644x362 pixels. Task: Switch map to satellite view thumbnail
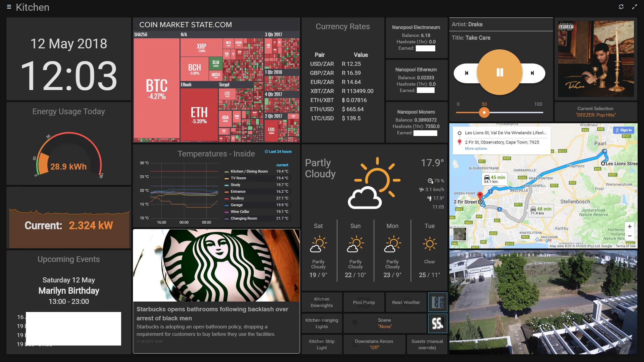[x=459, y=234]
